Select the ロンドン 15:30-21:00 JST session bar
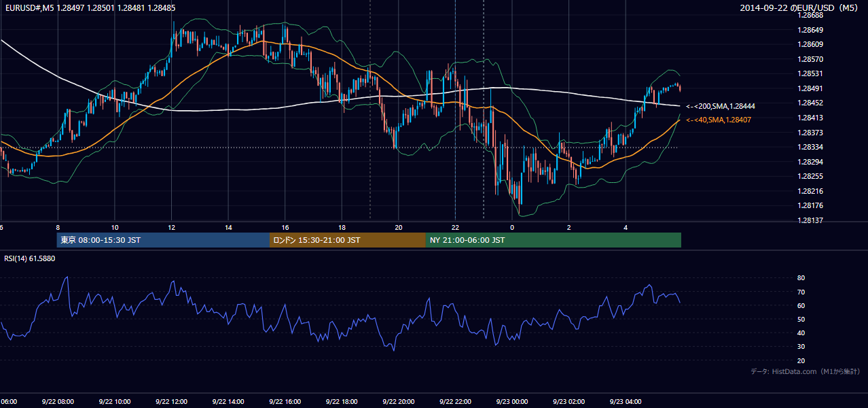Screen dimensions: 868x408 pos(348,240)
